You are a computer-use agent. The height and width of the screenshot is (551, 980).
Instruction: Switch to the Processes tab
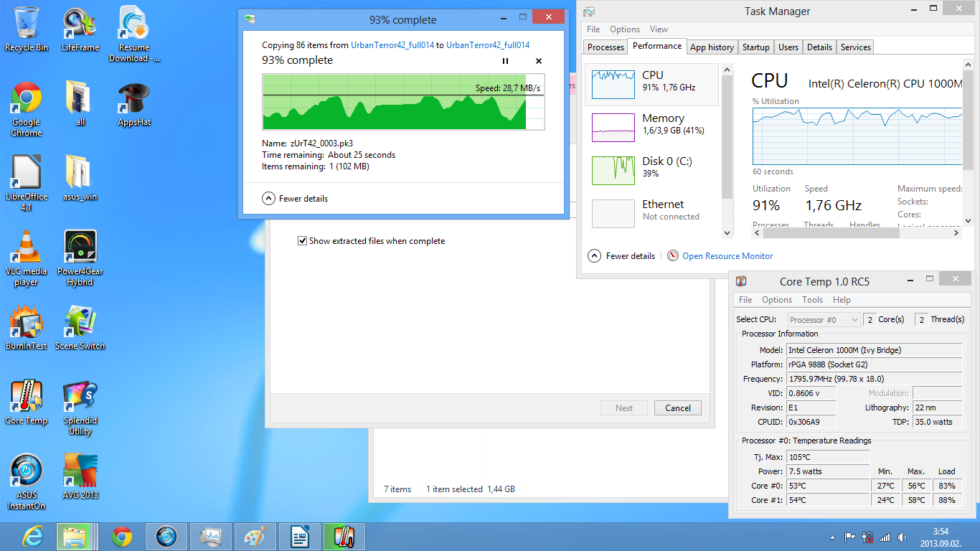point(606,47)
